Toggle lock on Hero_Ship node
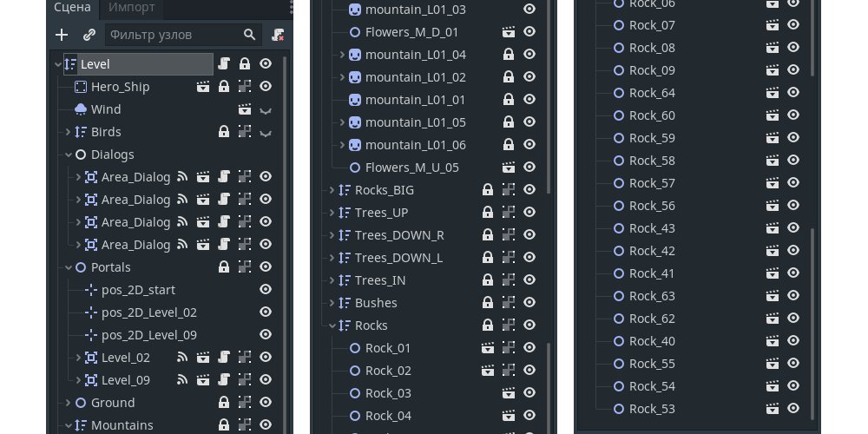Image resolution: width=868 pixels, height=434 pixels. [224, 86]
